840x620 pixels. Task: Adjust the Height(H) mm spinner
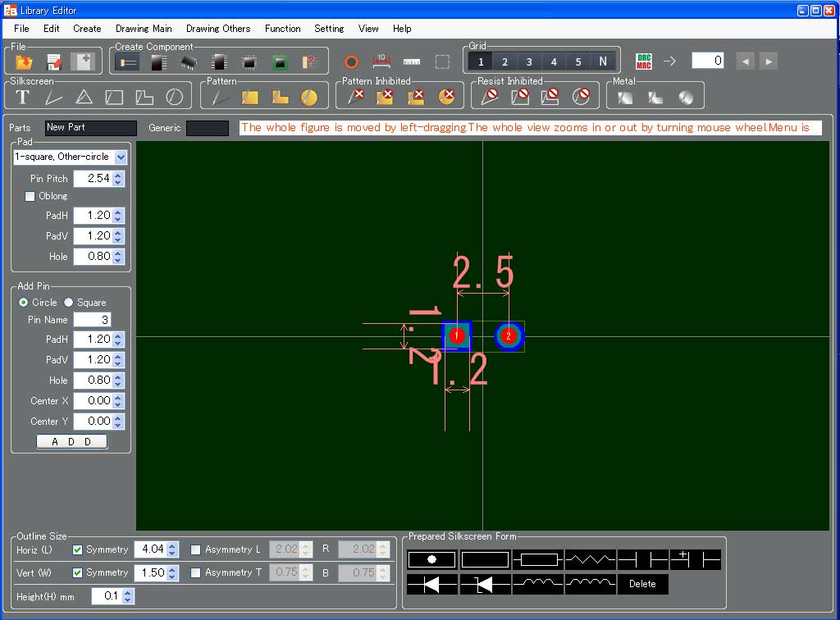pyautogui.click(x=127, y=596)
